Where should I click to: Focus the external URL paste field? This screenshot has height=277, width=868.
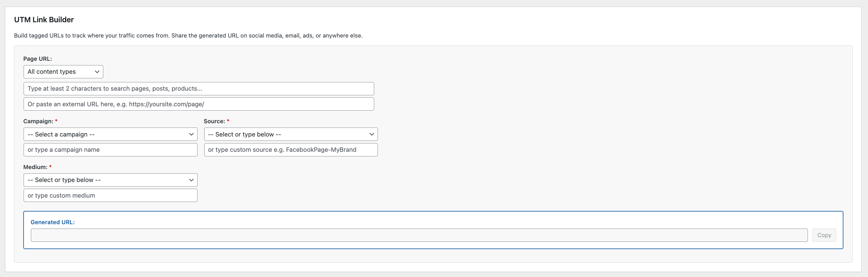pos(199,104)
